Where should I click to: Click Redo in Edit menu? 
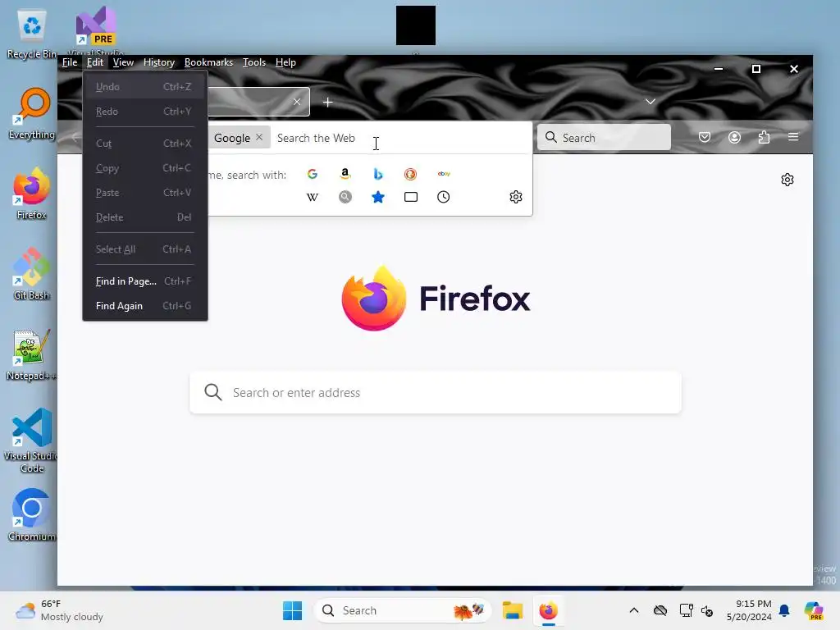(144, 112)
